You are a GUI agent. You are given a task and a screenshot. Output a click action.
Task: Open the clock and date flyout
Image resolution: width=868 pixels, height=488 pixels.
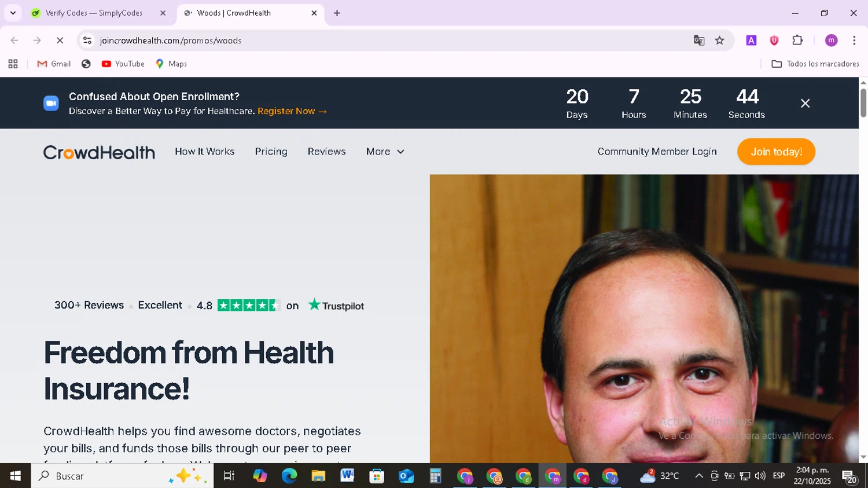point(812,476)
